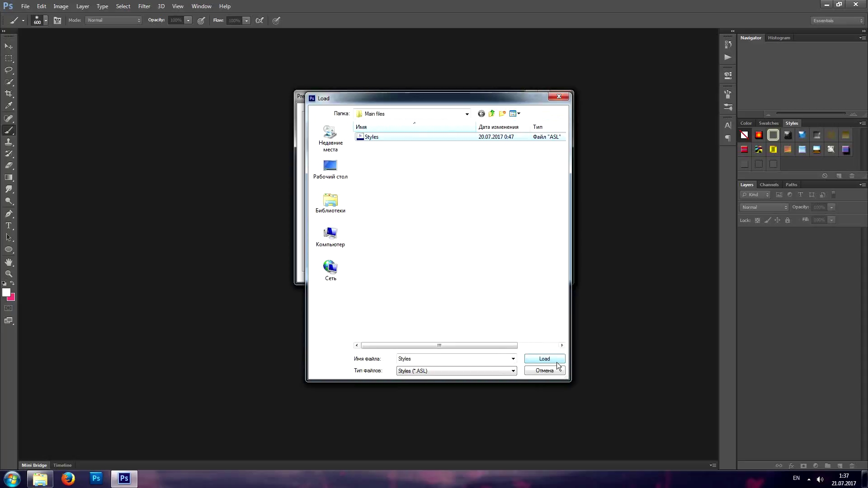Open the file type Styles (*.ASL) dropdown
Screen dimensions: 868x488
pos(513,371)
